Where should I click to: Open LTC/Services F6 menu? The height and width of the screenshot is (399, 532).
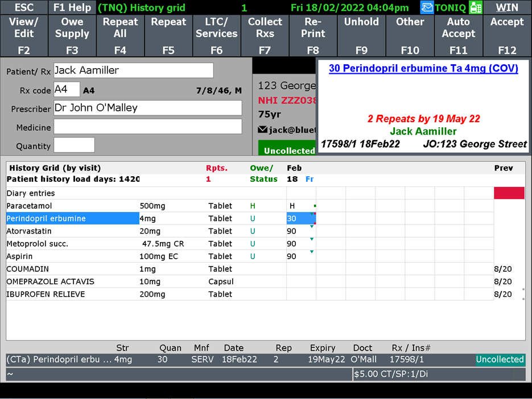click(x=217, y=36)
